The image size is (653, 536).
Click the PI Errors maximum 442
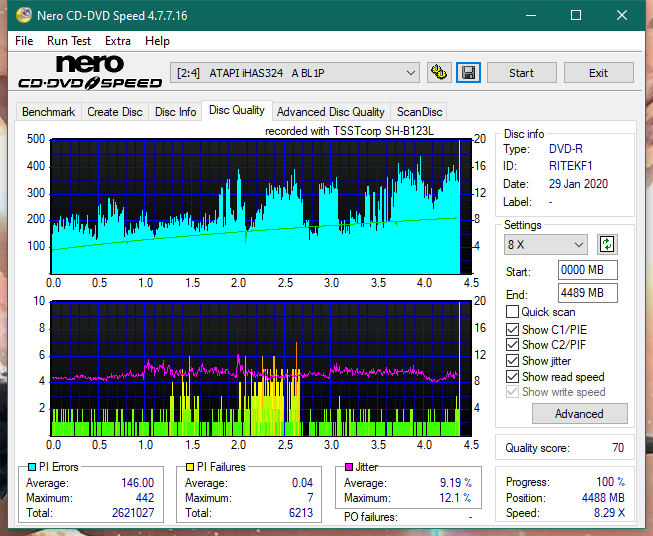point(145,498)
